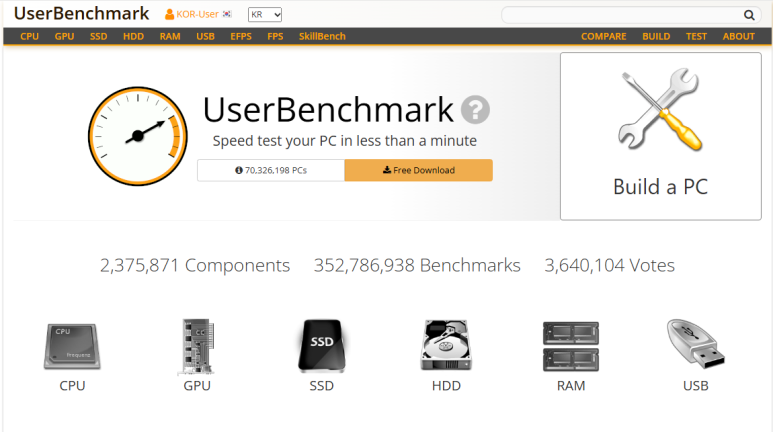Open HDD in the navigation bar

pos(134,36)
